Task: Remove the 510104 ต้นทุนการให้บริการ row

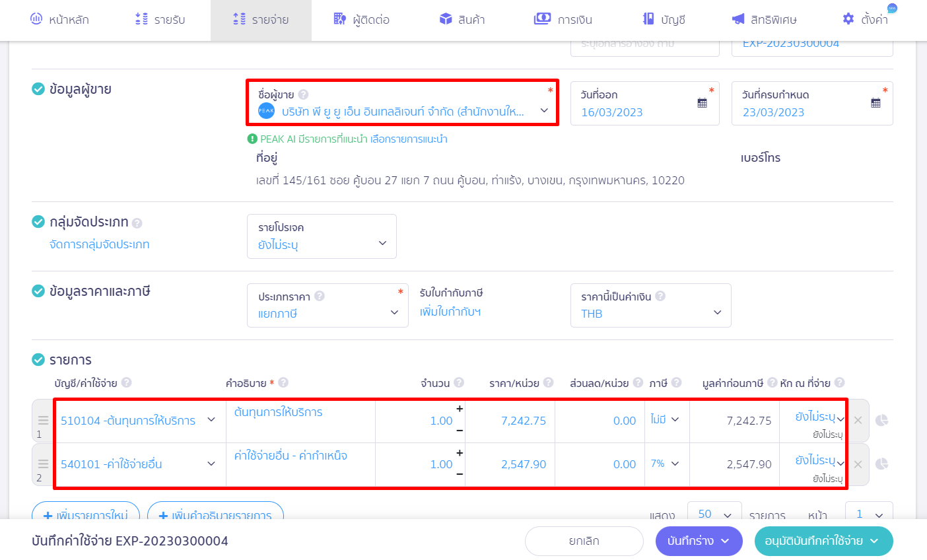Action: pos(858,420)
